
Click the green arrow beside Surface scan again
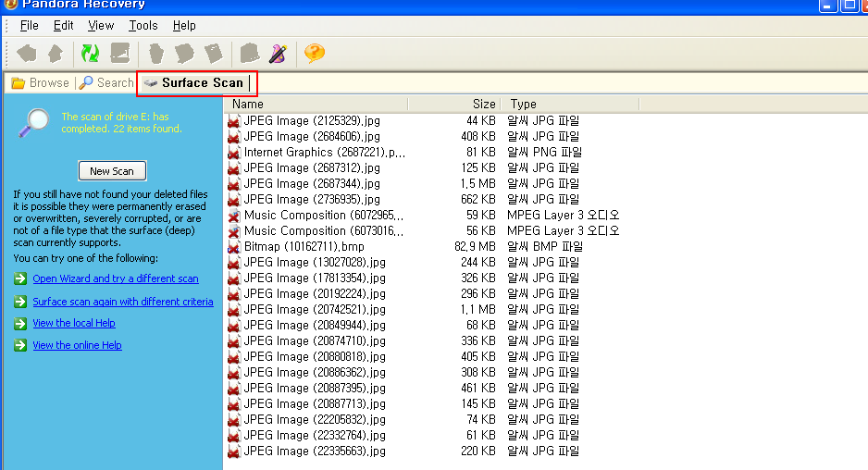point(20,302)
